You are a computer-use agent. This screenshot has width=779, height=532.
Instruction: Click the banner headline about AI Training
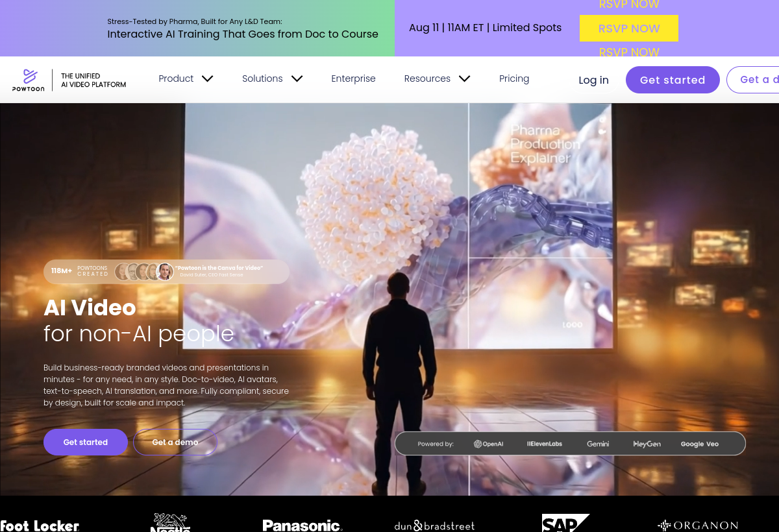point(243,34)
